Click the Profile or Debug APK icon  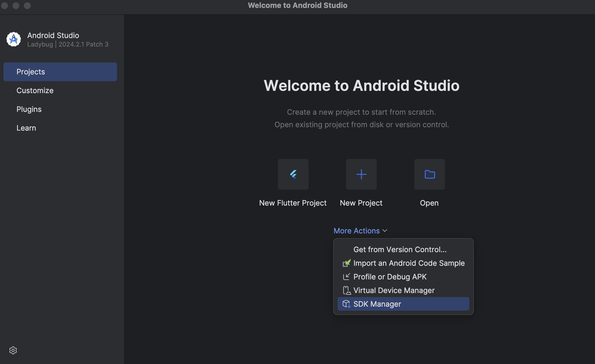[x=346, y=277]
